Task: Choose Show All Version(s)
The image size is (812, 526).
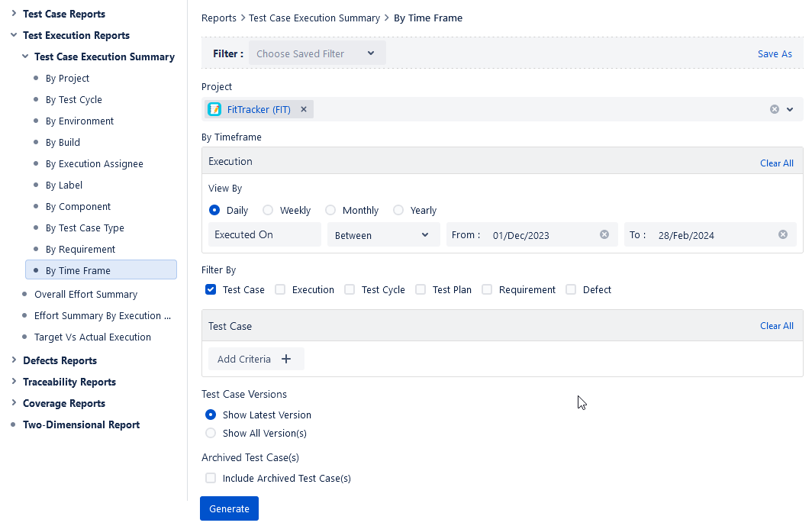Action: click(210, 432)
